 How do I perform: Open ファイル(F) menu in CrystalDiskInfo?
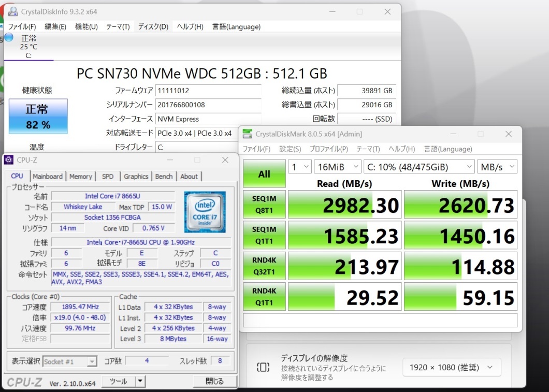pyautogui.click(x=22, y=26)
